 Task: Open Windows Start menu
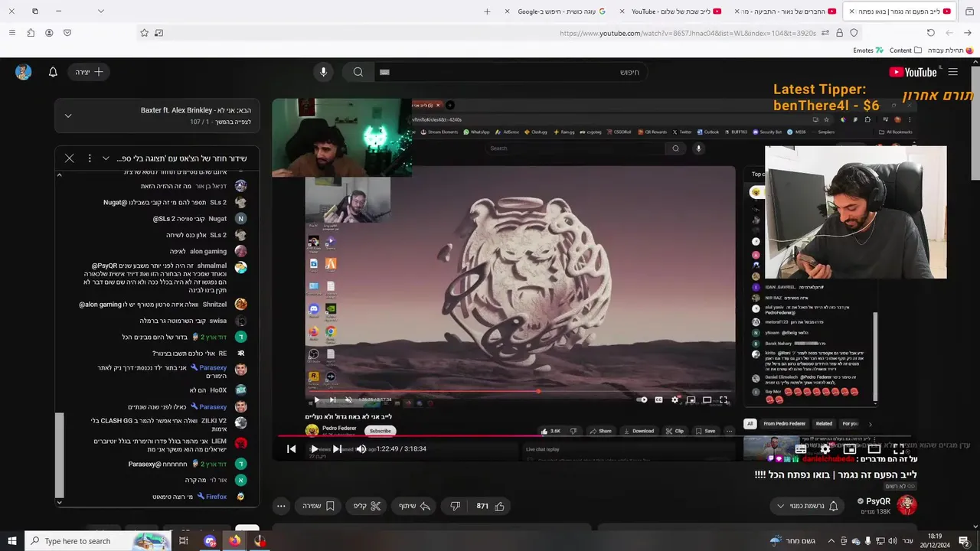click(11, 541)
